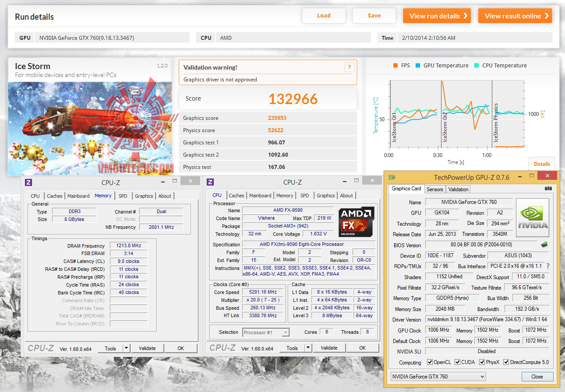Open Graphics tab in the AMD FX-9590 CPU-Z window

(x=326, y=196)
